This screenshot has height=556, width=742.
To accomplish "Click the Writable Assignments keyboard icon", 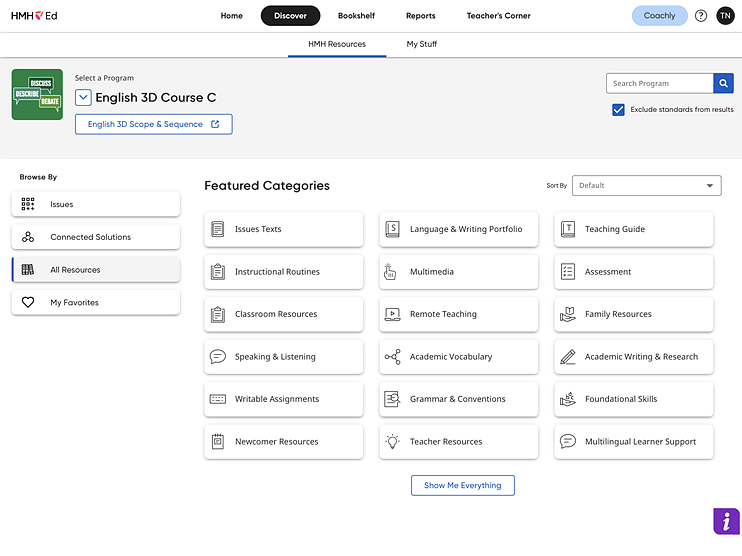I will pos(218,399).
